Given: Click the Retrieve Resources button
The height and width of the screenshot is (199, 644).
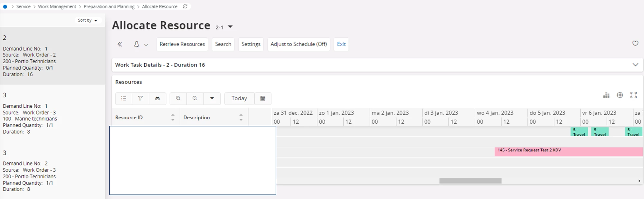Looking at the screenshot, I should pos(182,44).
